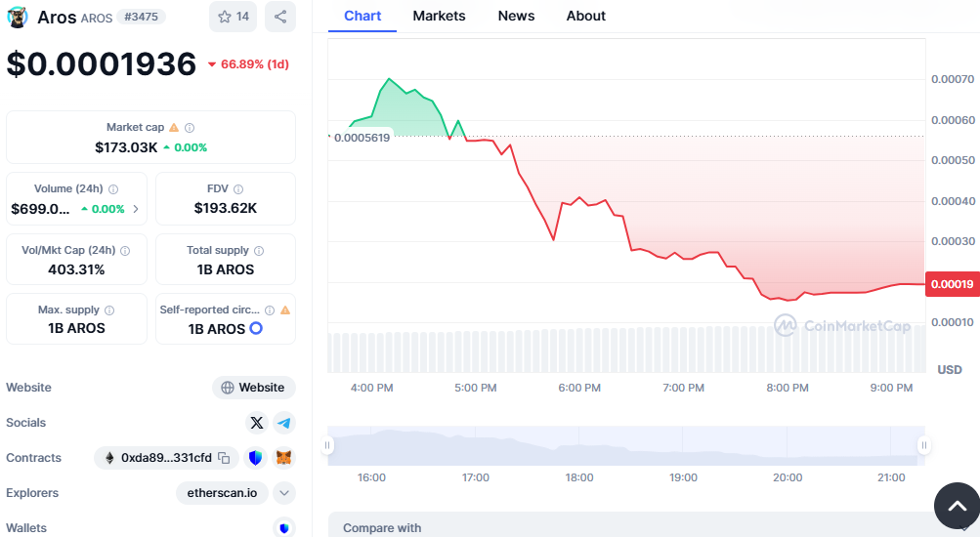Expand the Explorers dropdown arrow
This screenshot has width=980, height=537.
point(284,493)
